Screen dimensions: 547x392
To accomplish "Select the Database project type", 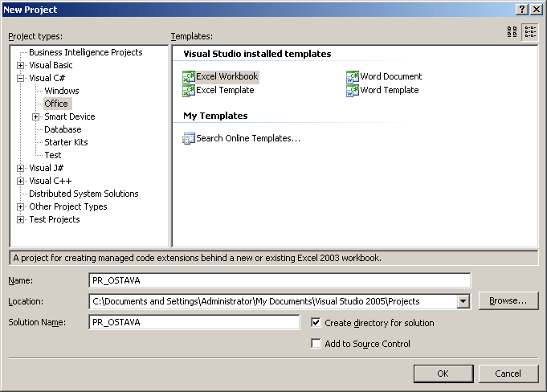I will click(63, 129).
